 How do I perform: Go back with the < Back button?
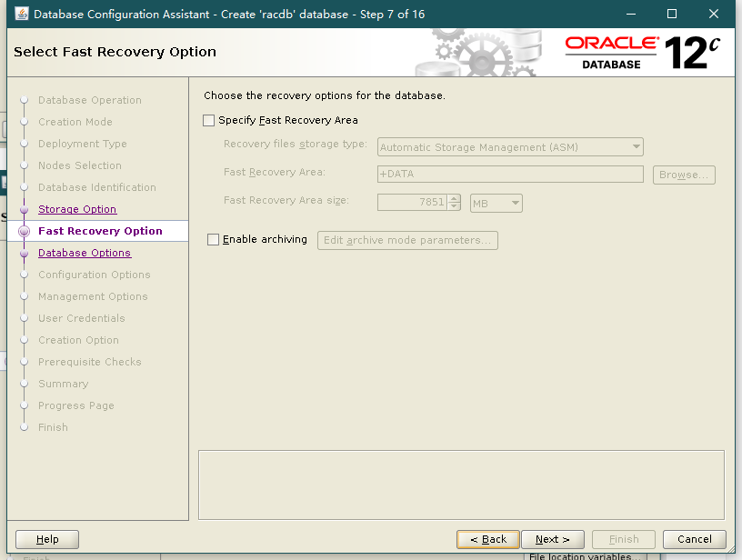[x=488, y=539]
